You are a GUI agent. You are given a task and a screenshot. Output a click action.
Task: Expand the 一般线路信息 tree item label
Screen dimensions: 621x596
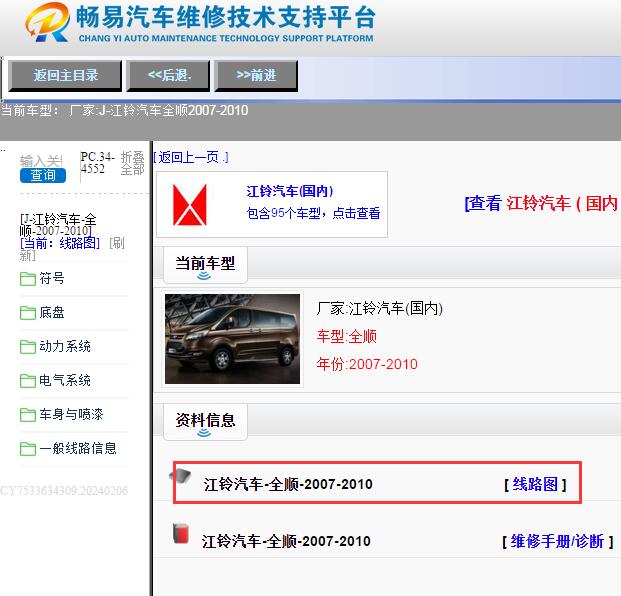pos(78,448)
